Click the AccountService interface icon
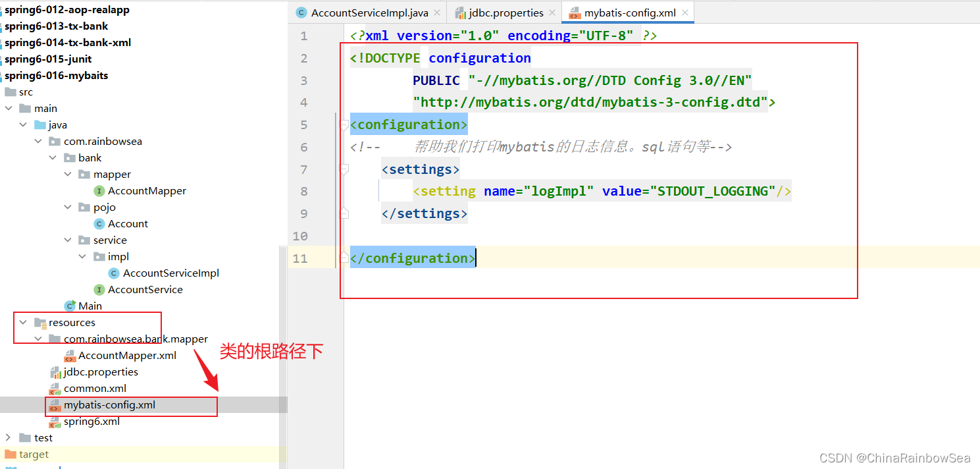This screenshot has height=469, width=980. 99,290
